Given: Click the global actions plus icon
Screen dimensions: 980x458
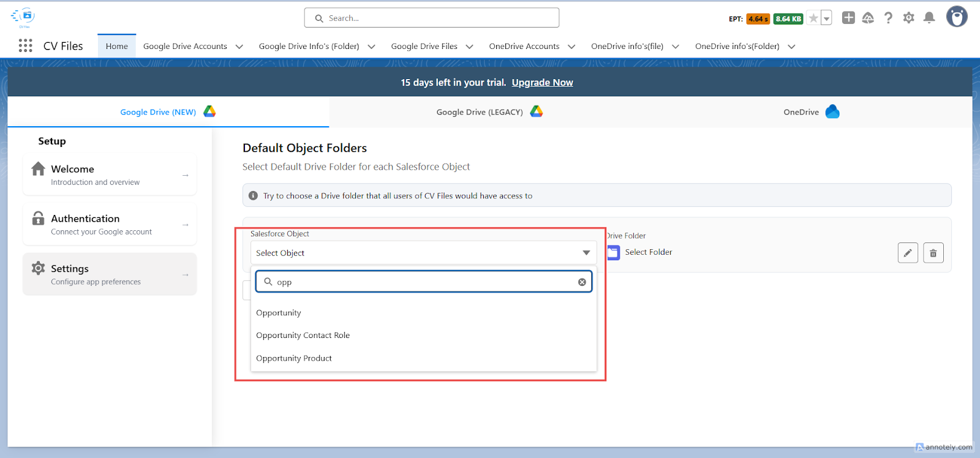Looking at the screenshot, I should click(x=848, y=18).
